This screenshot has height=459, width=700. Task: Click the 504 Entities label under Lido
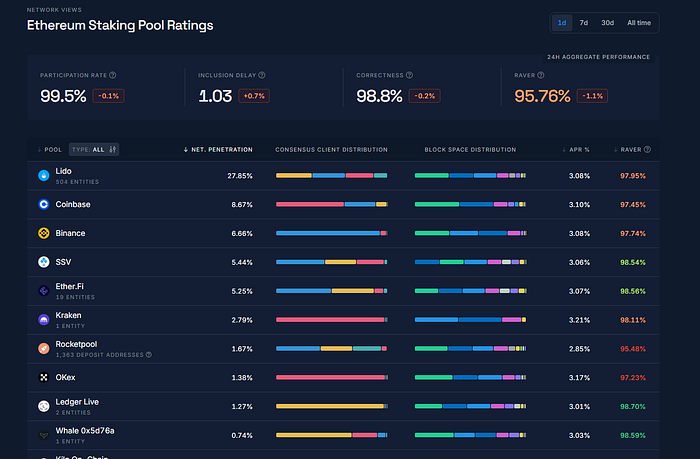(77, 182)
